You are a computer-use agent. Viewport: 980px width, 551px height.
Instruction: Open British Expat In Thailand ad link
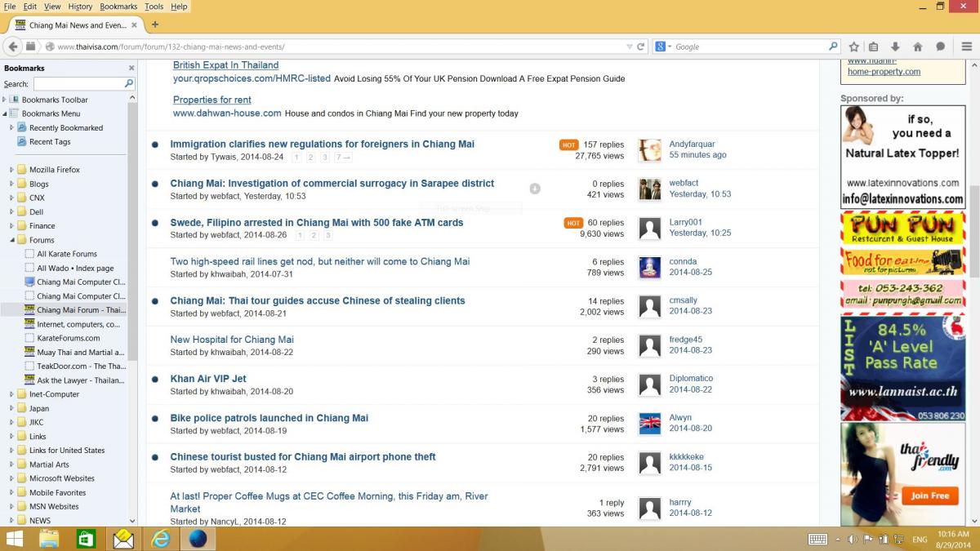coord(225,65)
